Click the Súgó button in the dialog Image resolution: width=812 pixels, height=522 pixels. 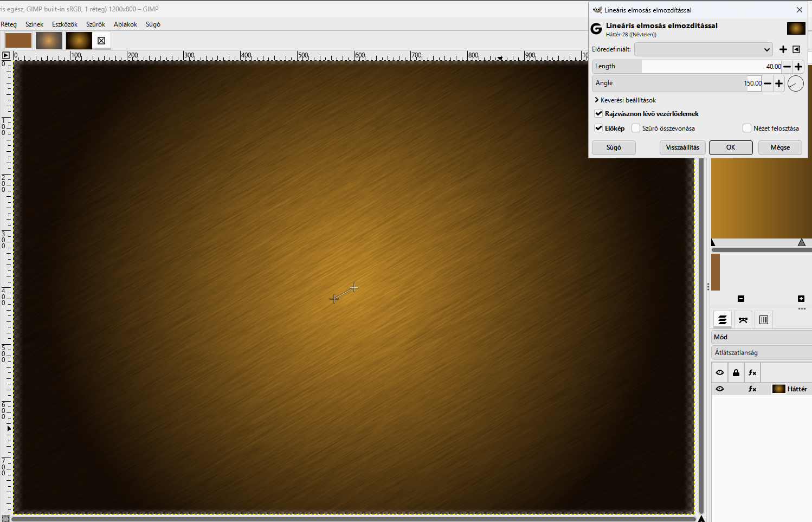(614, 147)
